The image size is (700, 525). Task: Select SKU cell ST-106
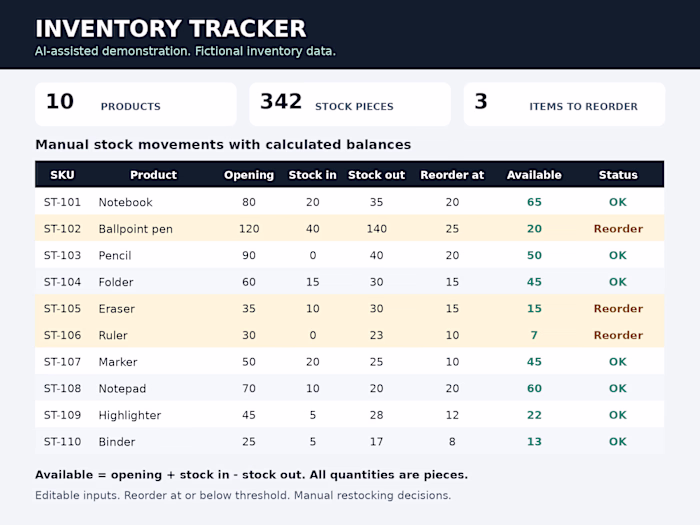click(x=62, y=335)
